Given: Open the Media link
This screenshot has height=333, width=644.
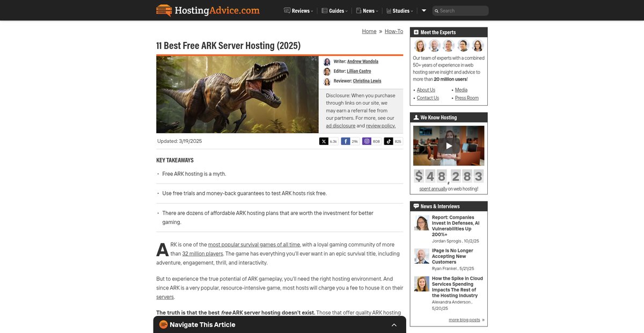Looking at the screenshot, I should click(x=461, y=90).
